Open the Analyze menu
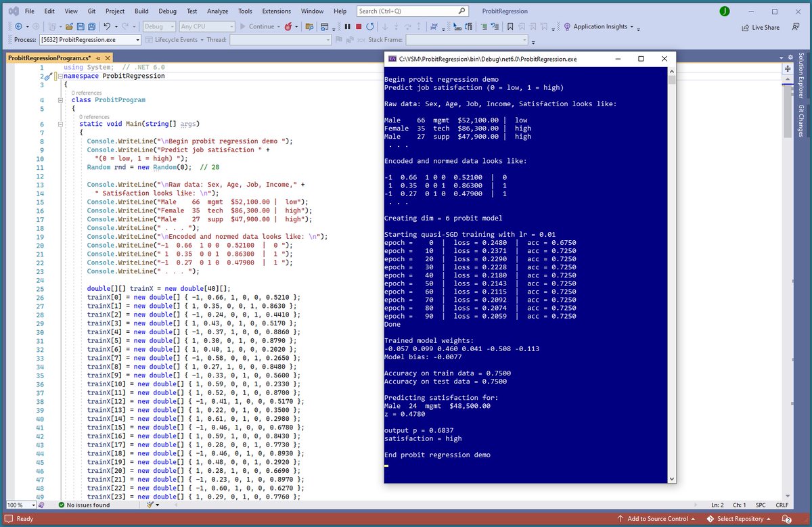 [217, 11]
